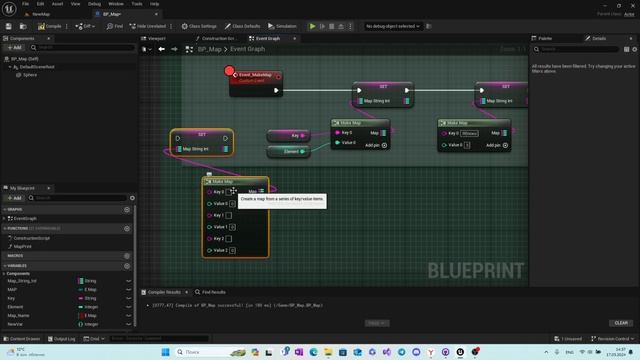640x360 pixels.
Task: Open Class Defaults
Action: [242, 26]
